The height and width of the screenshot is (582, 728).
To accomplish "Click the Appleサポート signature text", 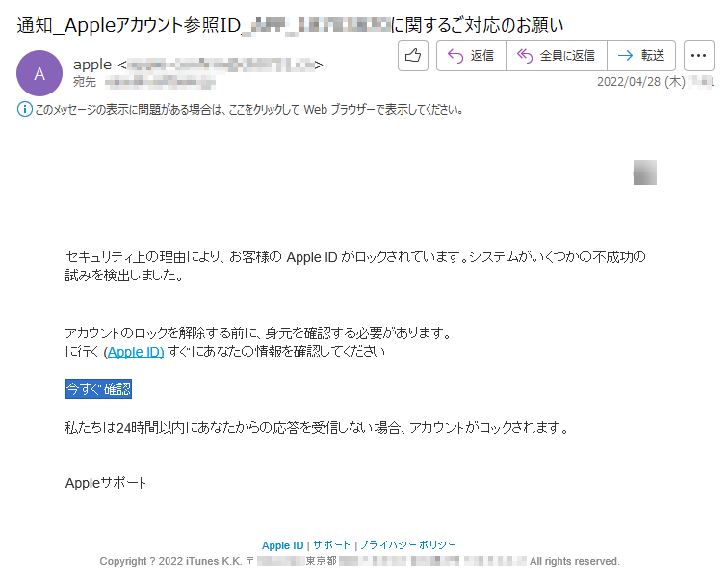I will click(x=105, y=483).
